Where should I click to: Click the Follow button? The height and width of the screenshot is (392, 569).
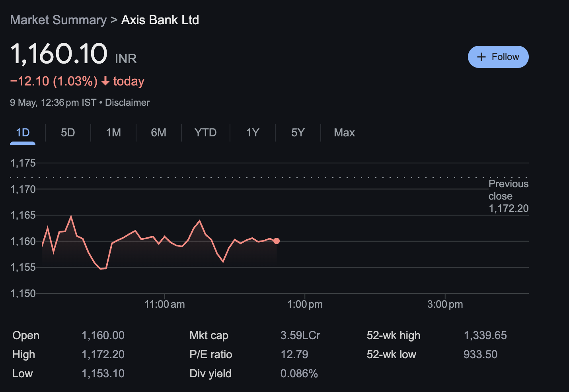tap(498, 57)
